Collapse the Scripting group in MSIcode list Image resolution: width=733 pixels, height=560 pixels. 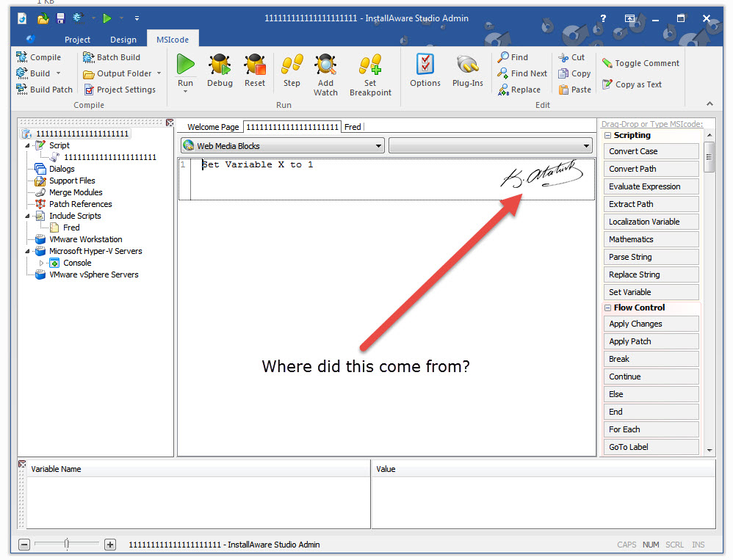[x=607, y=136]
